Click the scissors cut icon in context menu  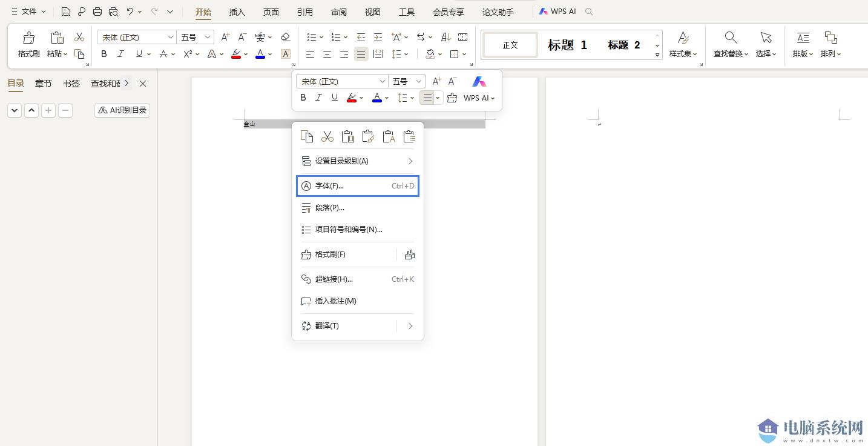327,136
